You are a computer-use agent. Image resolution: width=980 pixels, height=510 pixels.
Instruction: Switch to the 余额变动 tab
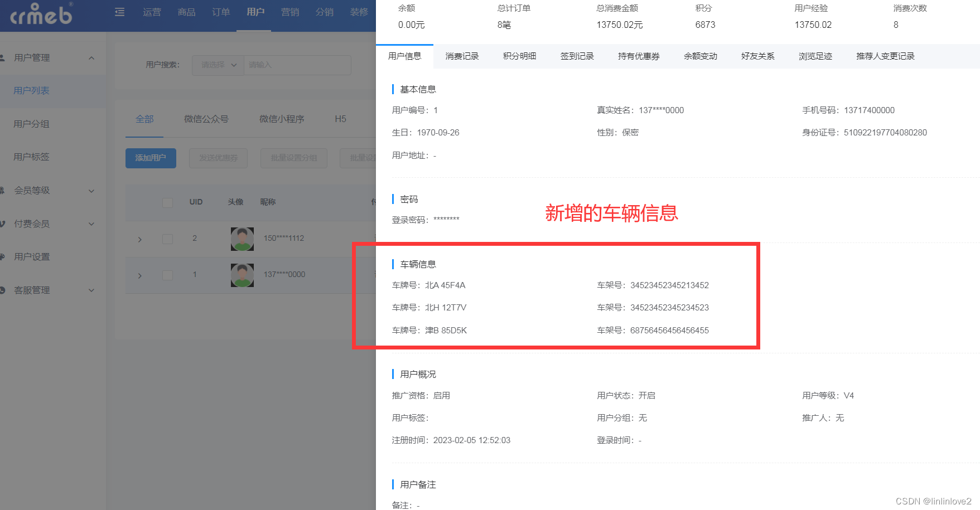coord(701,56)
